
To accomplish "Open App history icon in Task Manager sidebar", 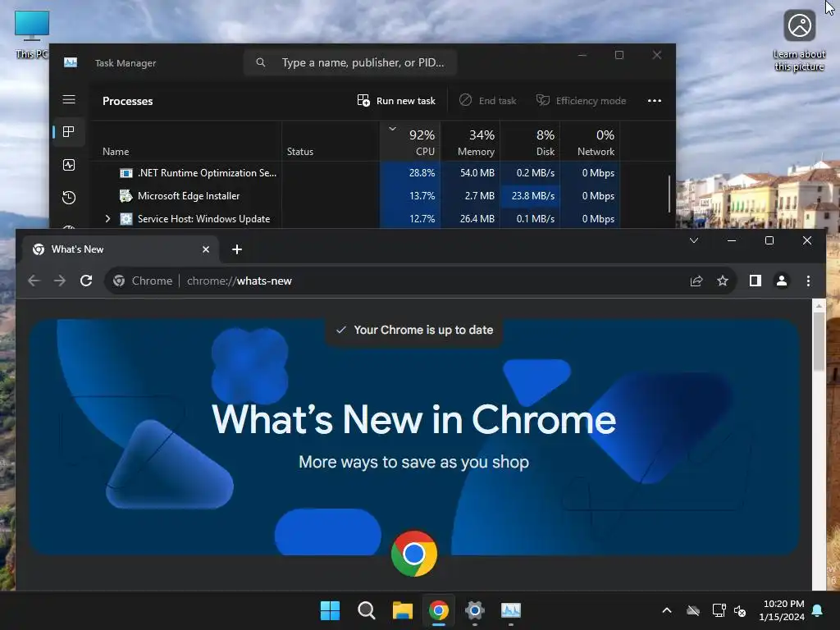I will [x=69, y=198].
